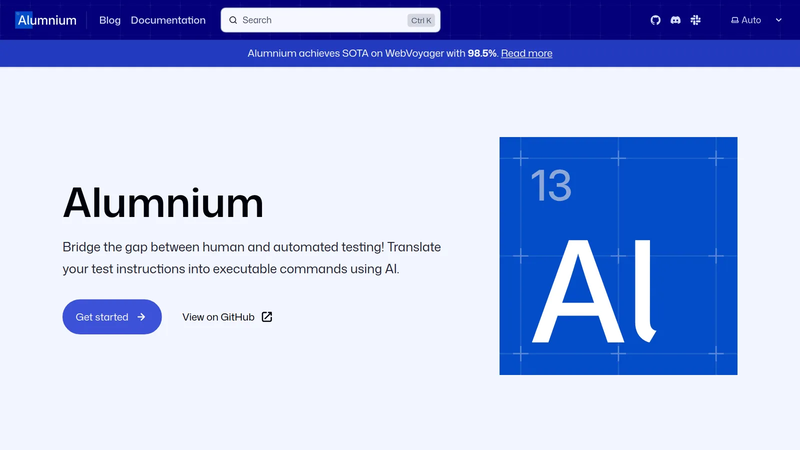Open the Blog page
This screenshot has height=450, width=800.
point(110,20)
